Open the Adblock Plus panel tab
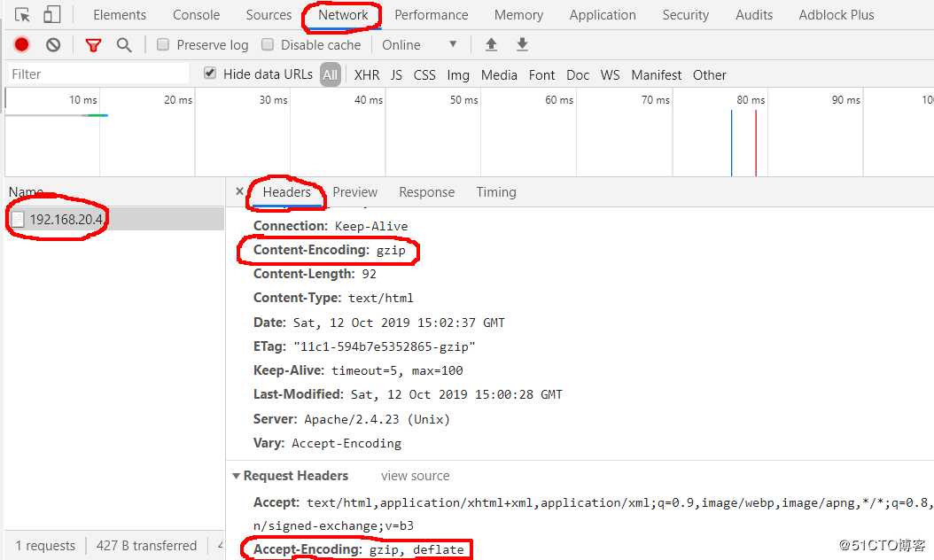 click(x=837, y=15)
